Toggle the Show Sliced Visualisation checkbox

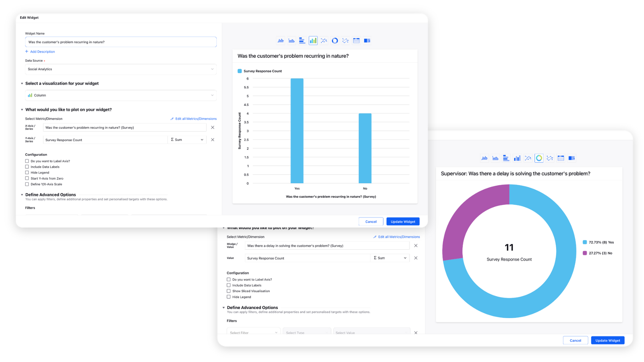pos(229,291)
